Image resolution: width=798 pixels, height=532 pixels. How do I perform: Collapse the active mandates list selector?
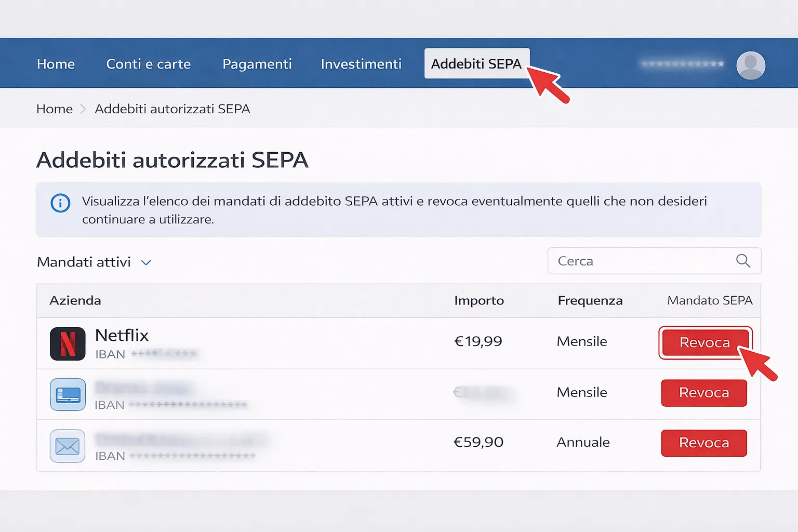(x=146, y=262)
